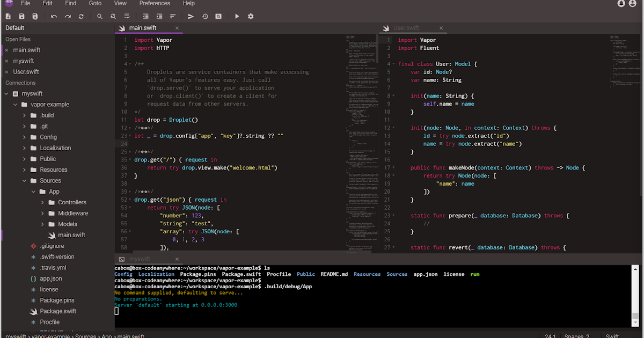Open the Help menu
The image size is (644, 338).
click(x=189, y=3)
